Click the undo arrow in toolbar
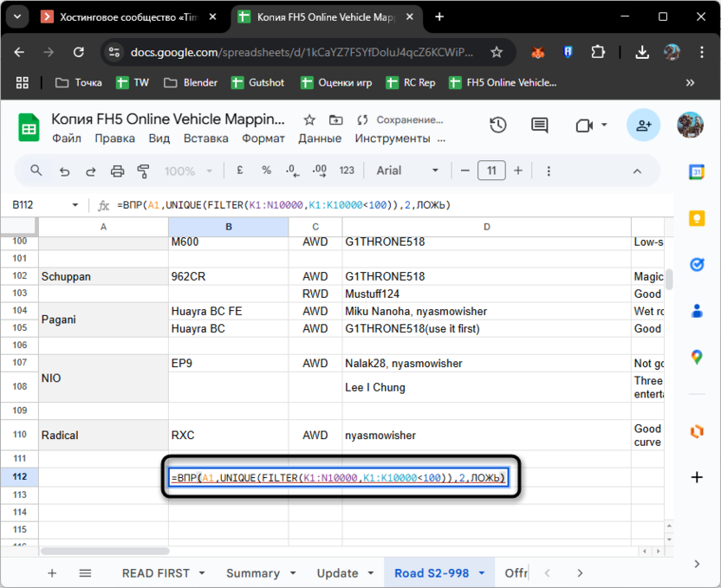The image size is (721, 588). [x=64, y=171]
